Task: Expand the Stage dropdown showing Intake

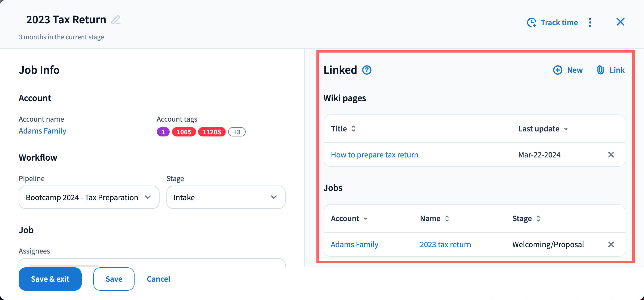Action: [226, 197]
